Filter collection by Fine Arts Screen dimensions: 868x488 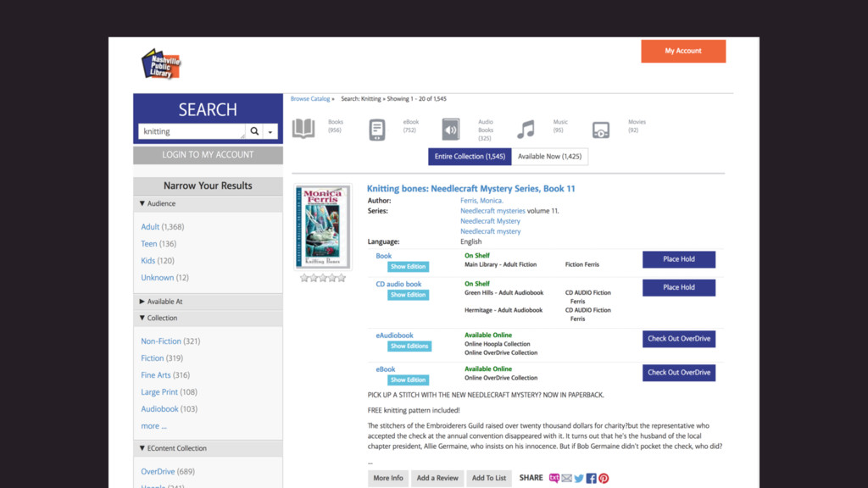click(x=156, y=375)
